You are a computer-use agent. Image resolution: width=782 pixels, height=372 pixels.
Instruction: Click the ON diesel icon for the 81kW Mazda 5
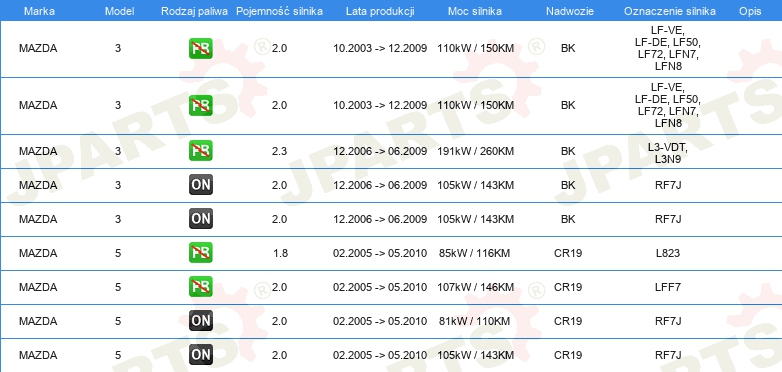[200, 321]
